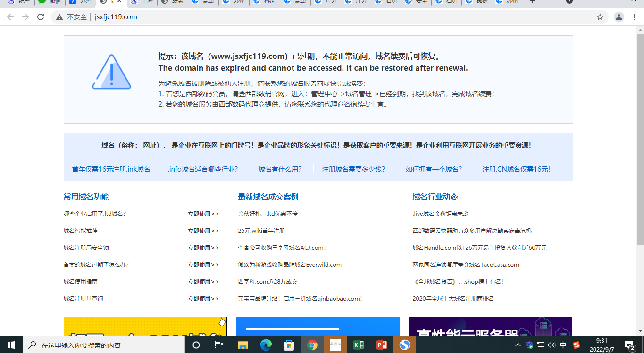Click the page's vertical scrollbar

click(x=640, y=141)
